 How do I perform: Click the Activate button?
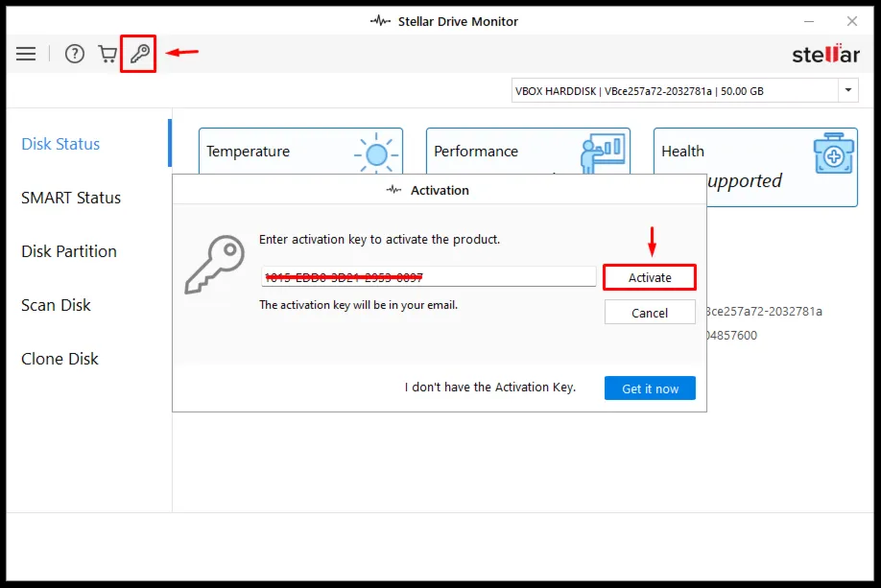(650, 277)
